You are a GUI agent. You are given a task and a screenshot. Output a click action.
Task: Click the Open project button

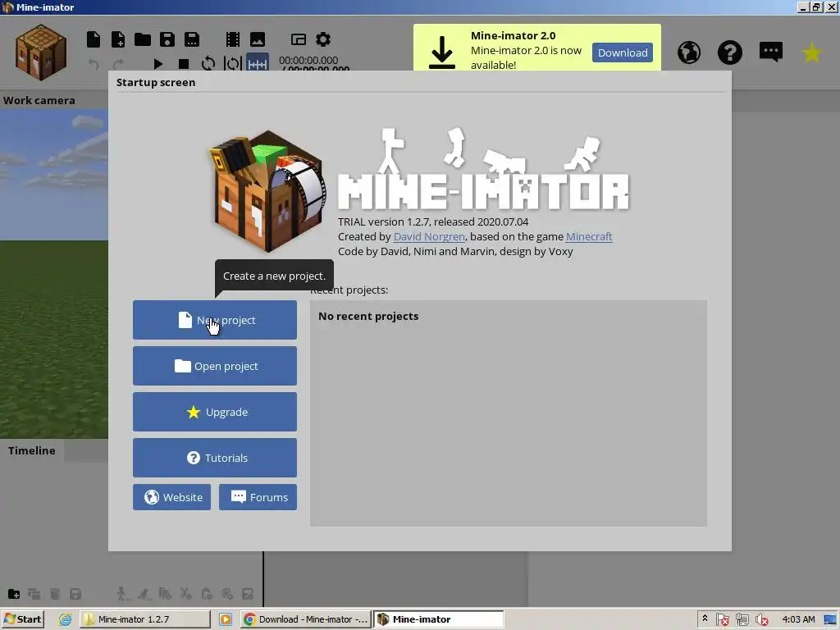215,366
